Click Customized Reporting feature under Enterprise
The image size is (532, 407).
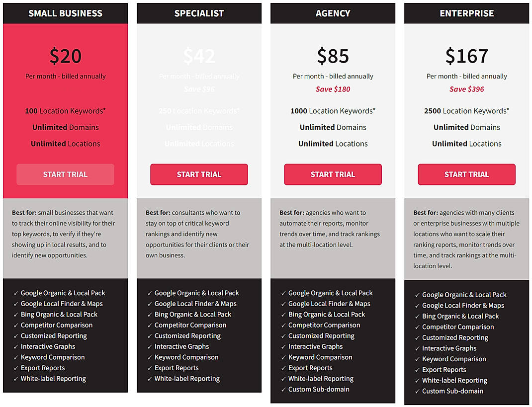point(455,337)
